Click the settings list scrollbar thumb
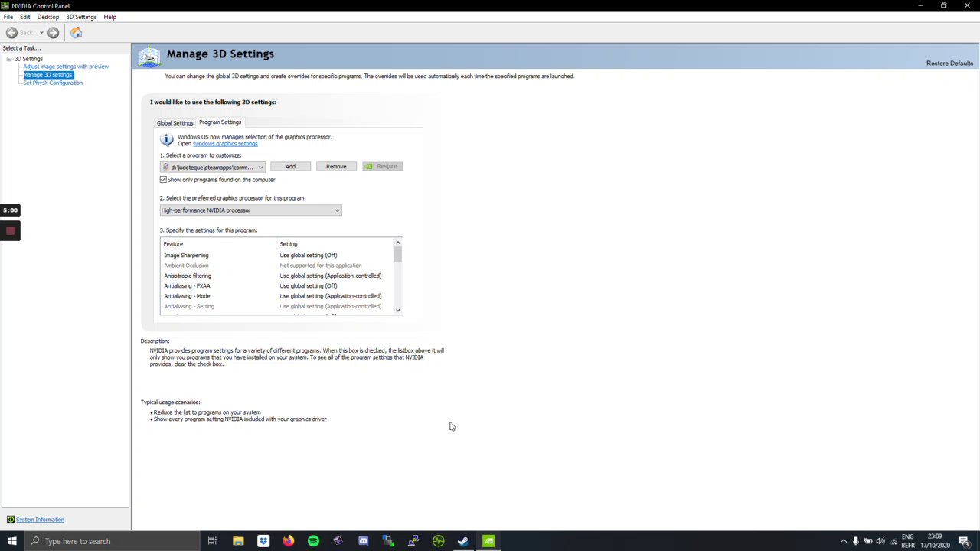 pos(397,256)
